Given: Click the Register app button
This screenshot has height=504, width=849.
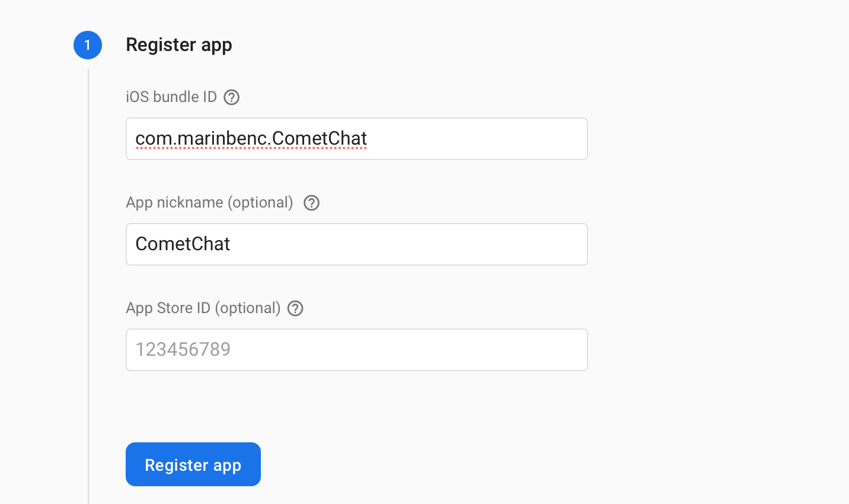Looking at the screenshot, I should (x=193, y=464).
